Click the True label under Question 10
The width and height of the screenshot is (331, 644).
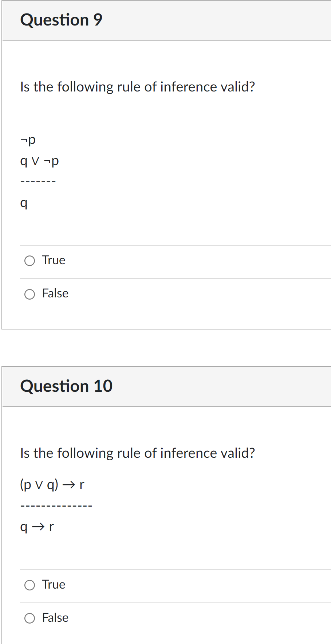click(53, 584)
